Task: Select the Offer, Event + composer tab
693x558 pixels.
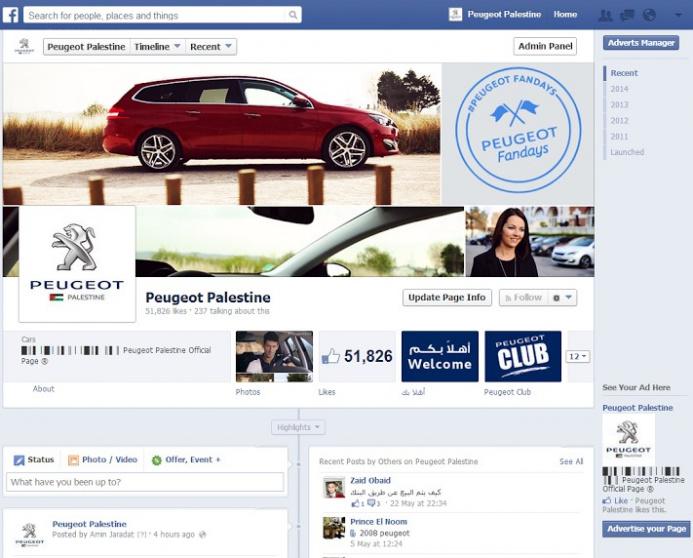Action: tap(185, 460)
